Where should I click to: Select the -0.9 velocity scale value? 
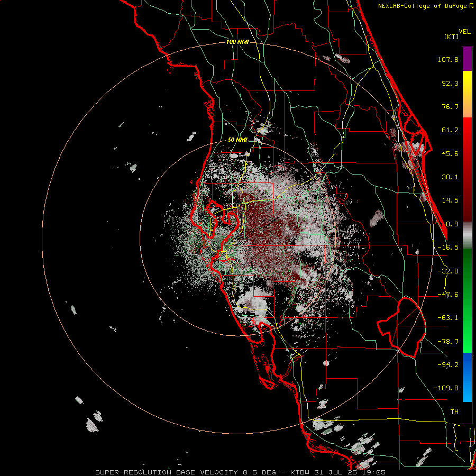tap(450, 224)
